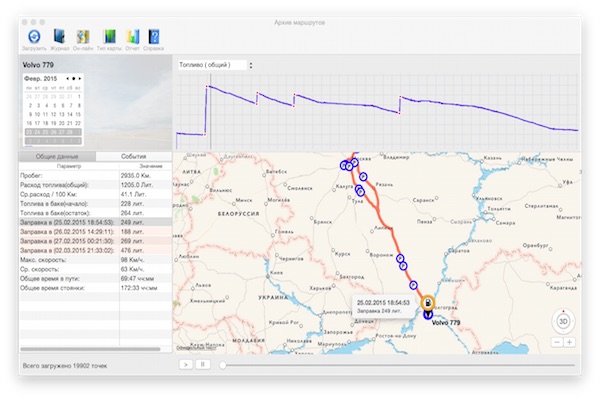
Task: Click the orange fuel-station marker on map
Action: click(428, 302)
